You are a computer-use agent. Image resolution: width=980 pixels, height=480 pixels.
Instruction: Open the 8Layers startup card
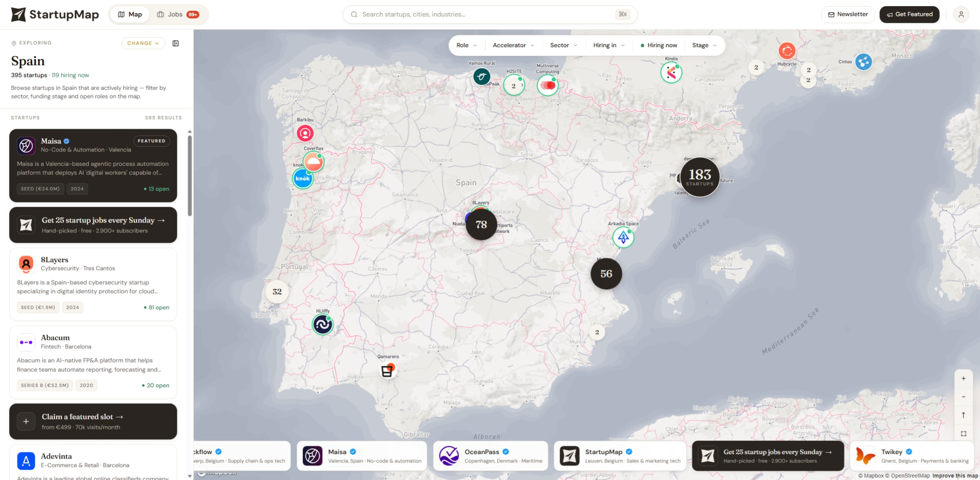tap(93, 284)
